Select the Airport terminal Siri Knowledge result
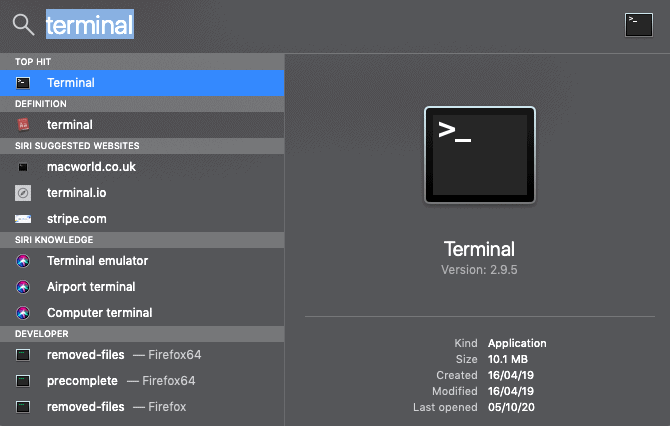This screenshot has height=426, width=670. (142, 287)
